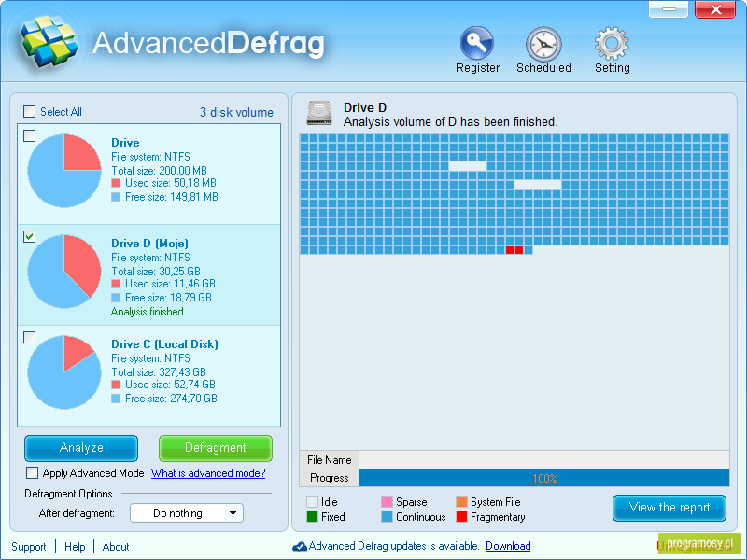747x560 pixels.
Task: Click the 'Analysis finished' status text
Action: pos(148,312)
